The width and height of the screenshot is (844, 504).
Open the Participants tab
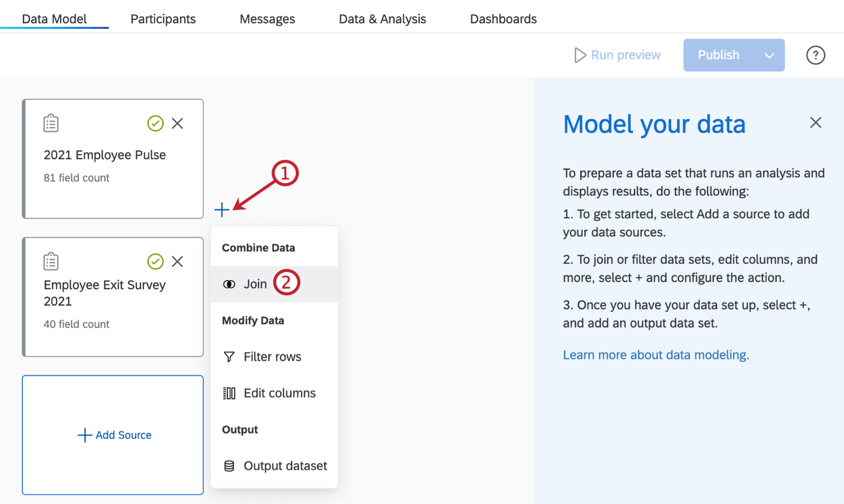point(162,18)
